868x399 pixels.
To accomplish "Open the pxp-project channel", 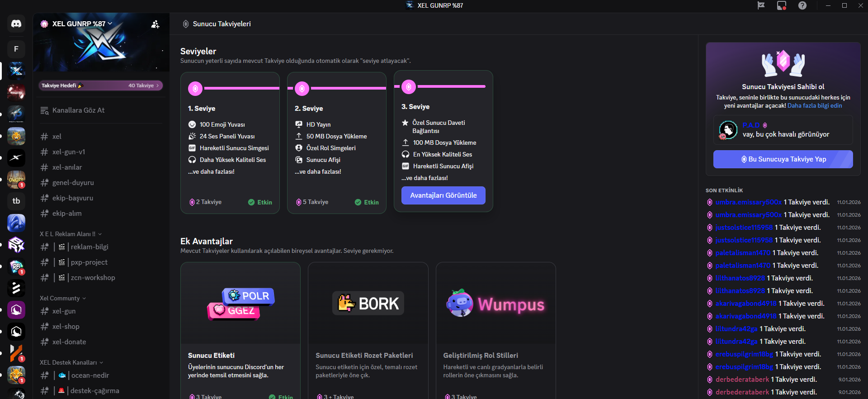I will tap(100, 262).
